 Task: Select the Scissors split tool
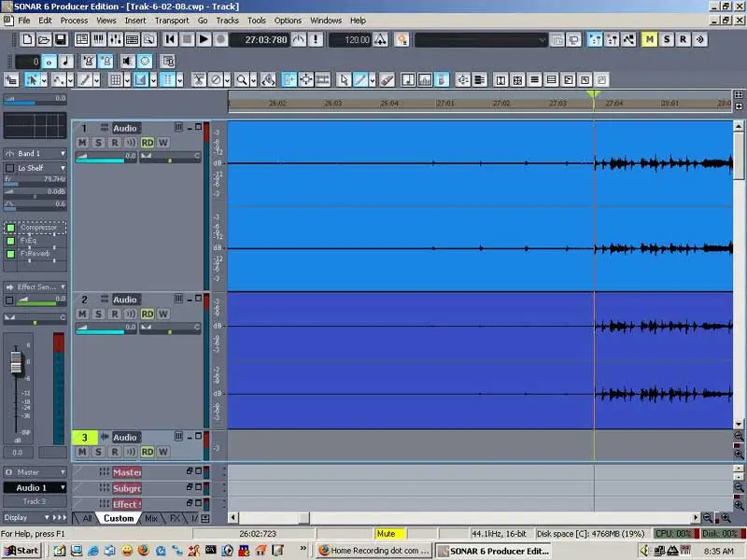(x=198, y=80)
